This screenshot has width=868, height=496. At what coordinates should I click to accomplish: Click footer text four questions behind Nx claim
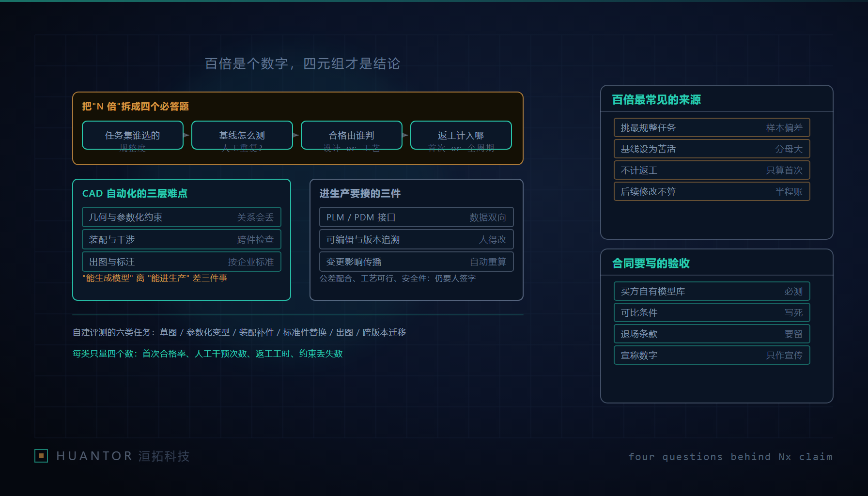[x=730, y=457]
